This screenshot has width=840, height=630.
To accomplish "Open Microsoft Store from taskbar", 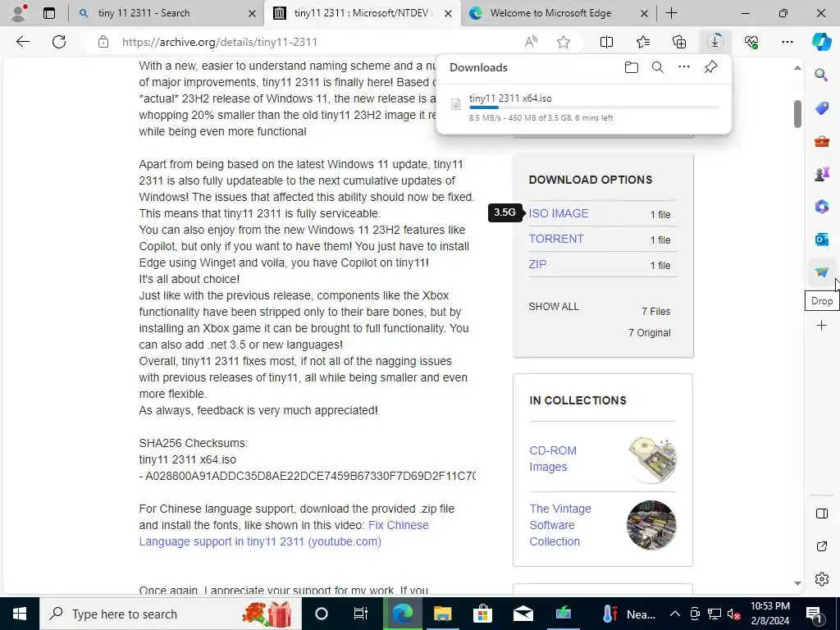I will tap(482, 614).
